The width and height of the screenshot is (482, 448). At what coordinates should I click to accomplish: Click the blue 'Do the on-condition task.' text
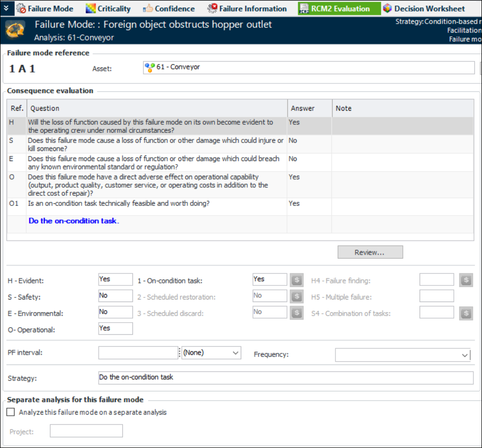[x=74, y=221]
